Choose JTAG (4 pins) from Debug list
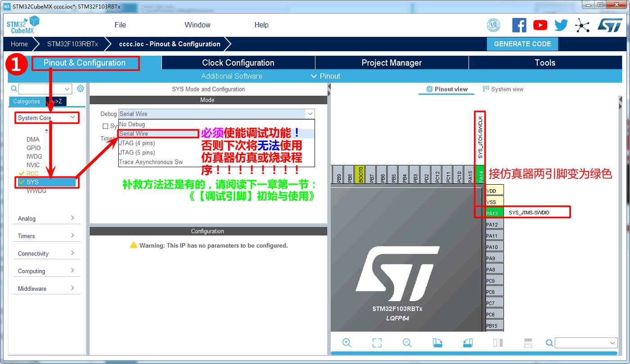Viewport: 630px width, 364px height. click(137, 143)
